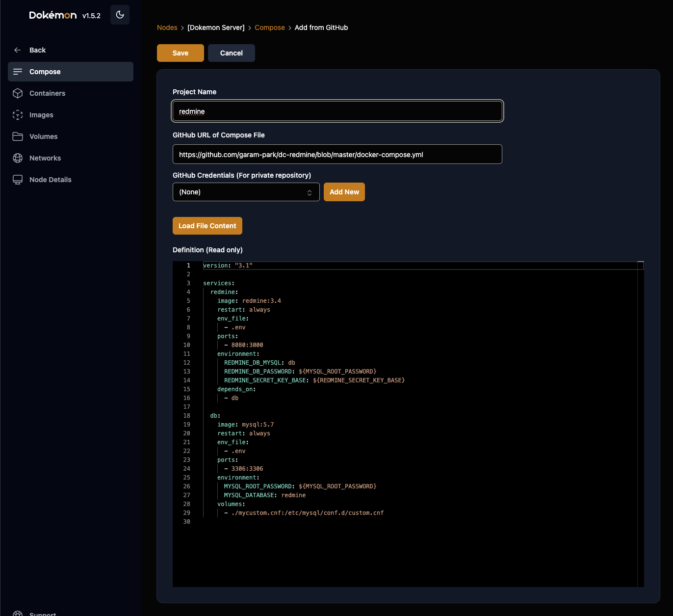Viewport: 673px width, 616px height.
Task: Click the Containers cube icon
Action: tap(18, 93)
